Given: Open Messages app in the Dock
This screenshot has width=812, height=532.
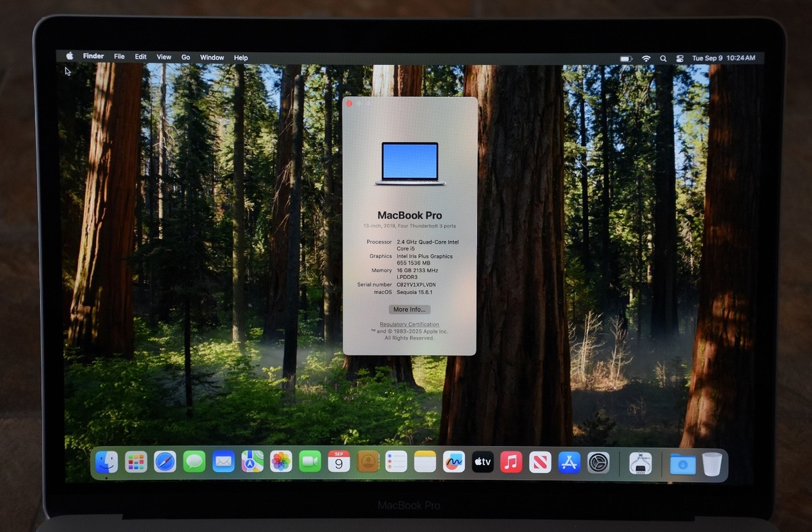Looking at the screenshot, I should 194,462.
